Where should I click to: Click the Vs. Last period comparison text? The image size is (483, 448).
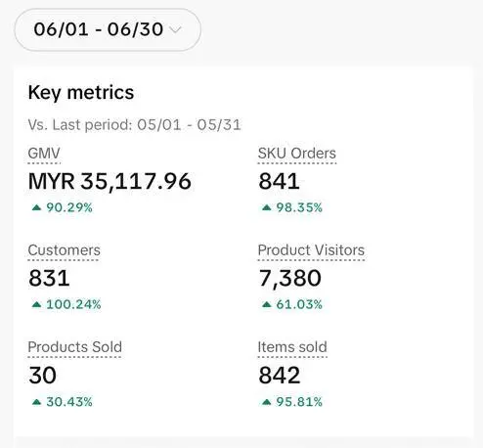(134, 125)
